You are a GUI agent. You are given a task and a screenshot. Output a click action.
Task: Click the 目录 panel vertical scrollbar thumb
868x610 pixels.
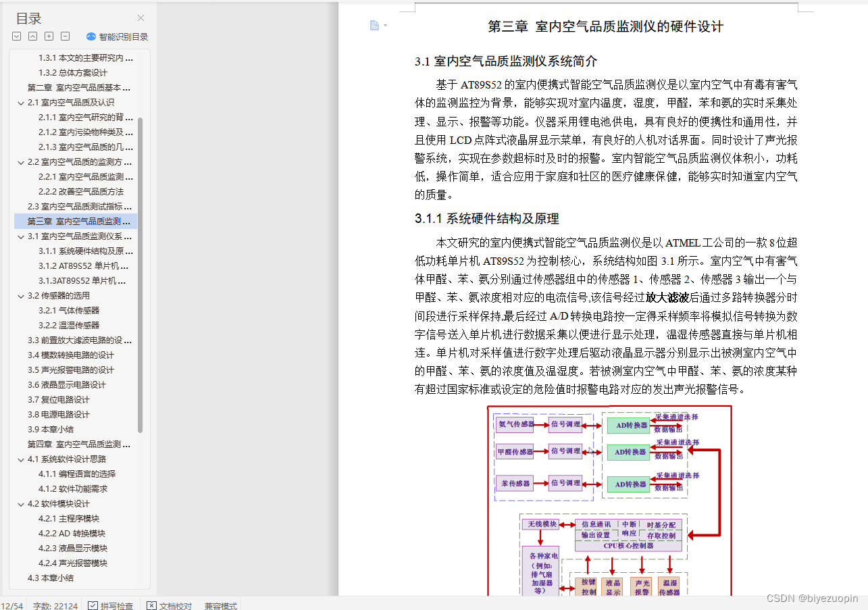pyautogui.click(x=141, y=275)
